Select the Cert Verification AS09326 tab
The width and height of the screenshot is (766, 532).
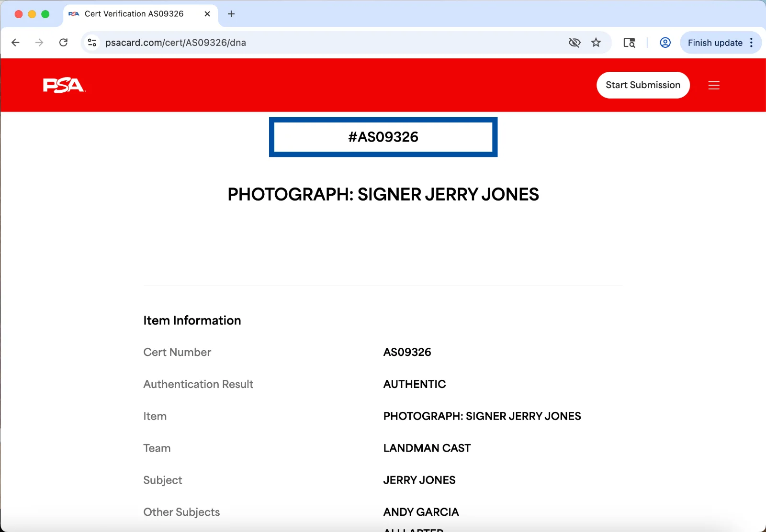pos(141,14)
